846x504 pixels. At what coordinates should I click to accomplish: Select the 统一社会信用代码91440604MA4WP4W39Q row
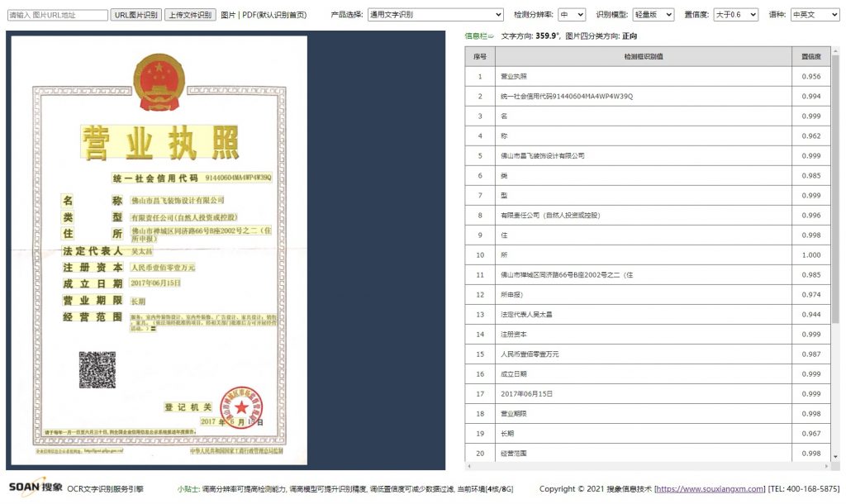(x=648, y=97)
